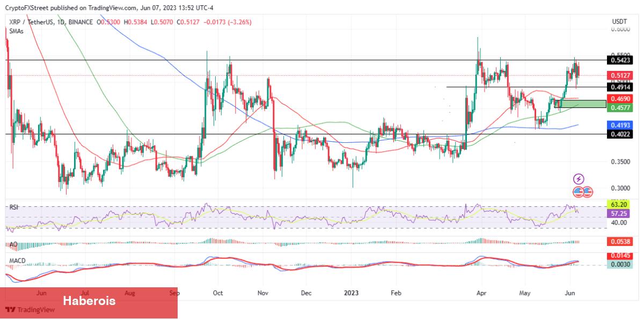Click the Apr label on time axis
The width and height of the screenshot is (644, 319).
481,293
